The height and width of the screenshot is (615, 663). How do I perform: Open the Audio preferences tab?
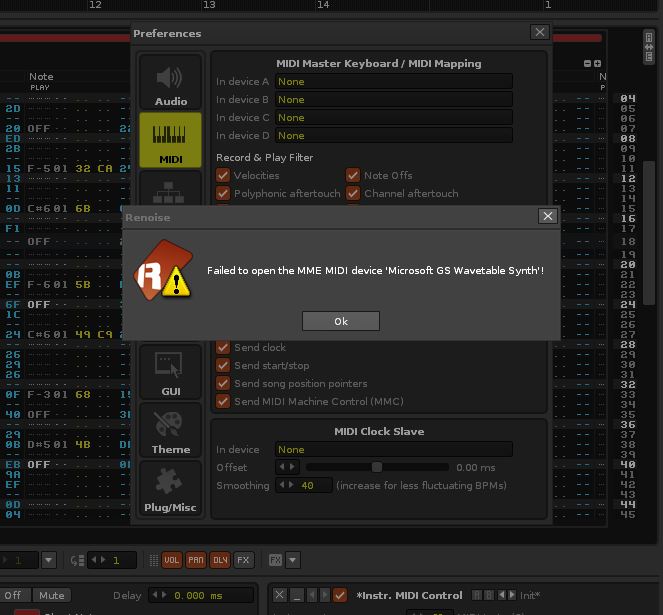point(170,82)
